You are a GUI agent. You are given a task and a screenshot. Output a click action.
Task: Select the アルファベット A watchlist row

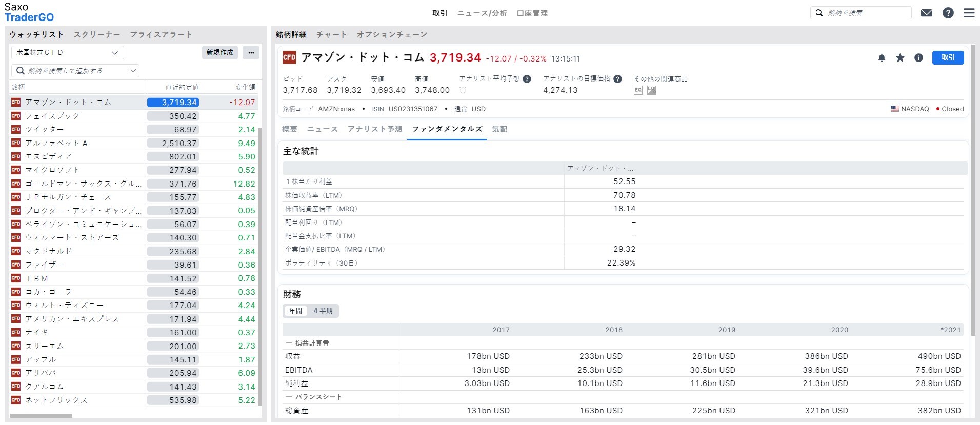[x=133, y=143]
